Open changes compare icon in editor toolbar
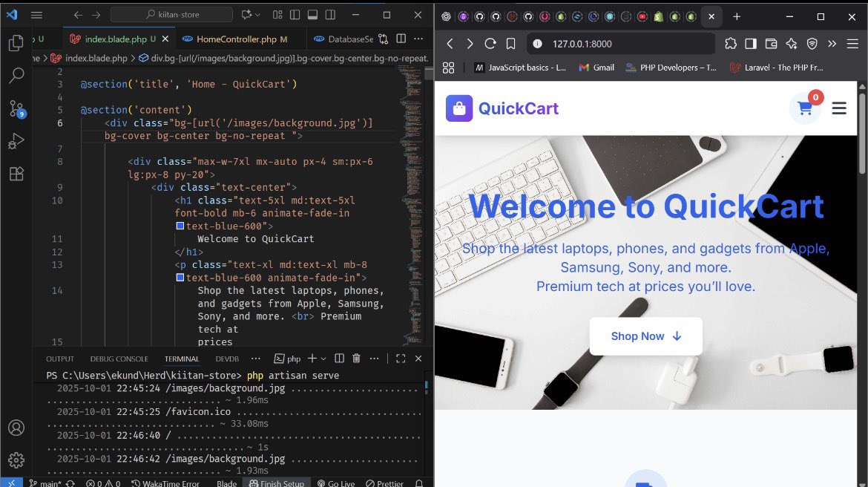Screen dimensions: 868x487 (x=383, y=39)
